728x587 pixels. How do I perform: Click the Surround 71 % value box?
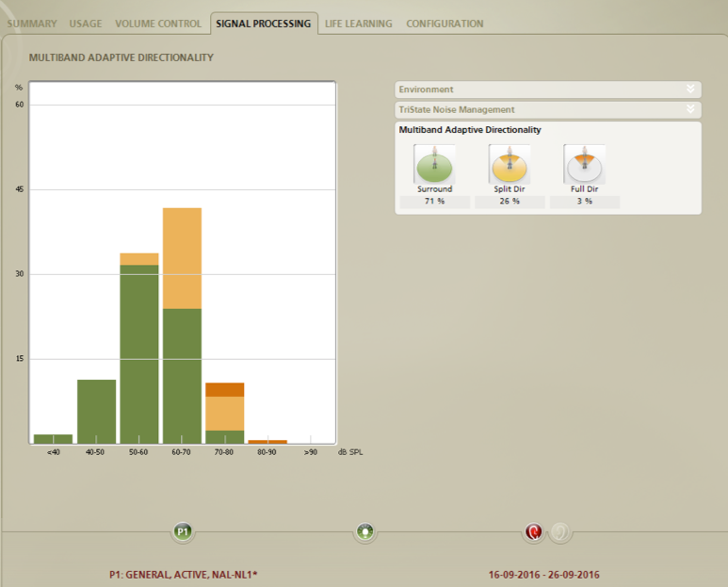[x=434, y=202]
